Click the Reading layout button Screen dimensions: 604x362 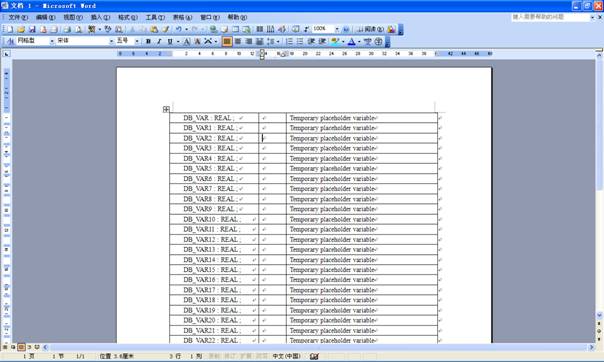coord(370,29)
